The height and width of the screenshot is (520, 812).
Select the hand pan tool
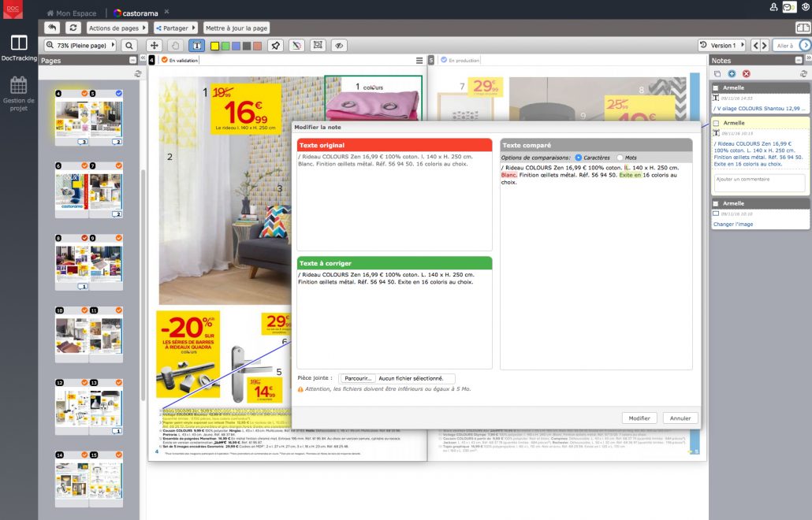176,46
